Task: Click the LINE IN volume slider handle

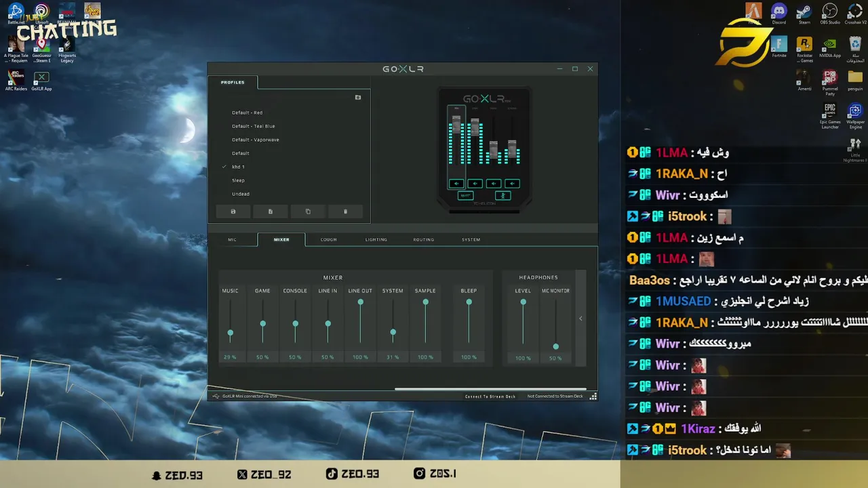Action: (x=328, y=323)
